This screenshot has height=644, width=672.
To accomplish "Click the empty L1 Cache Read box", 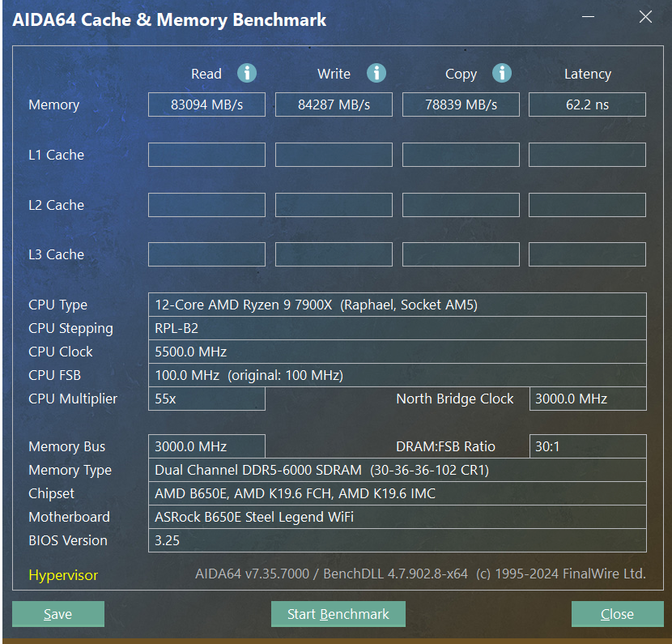I will click(206, 155).
